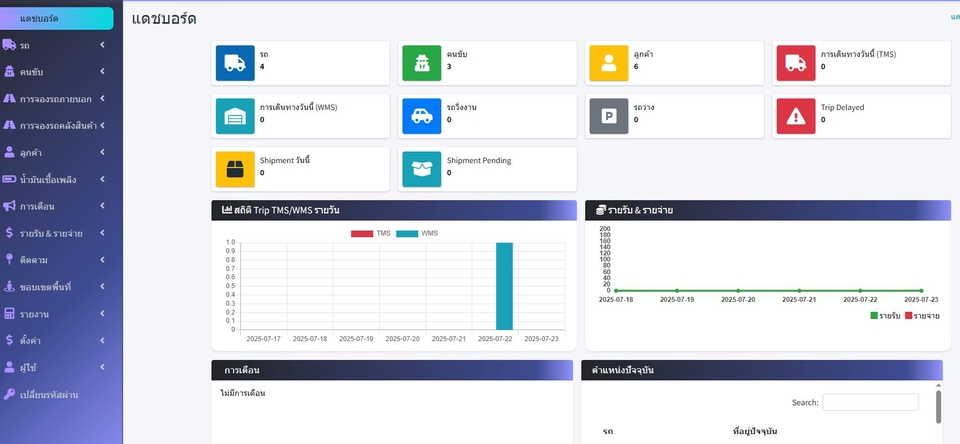This screenshot has width=960, height=444.
Task: Click the blue truck icon on รถ card
Action: [235, 62]
